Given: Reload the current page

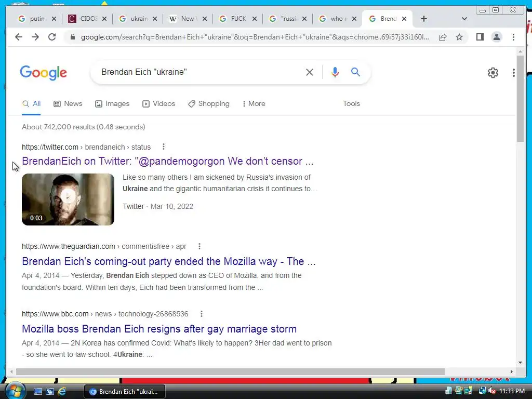Looking at the screenshot, I should [52, 37].
